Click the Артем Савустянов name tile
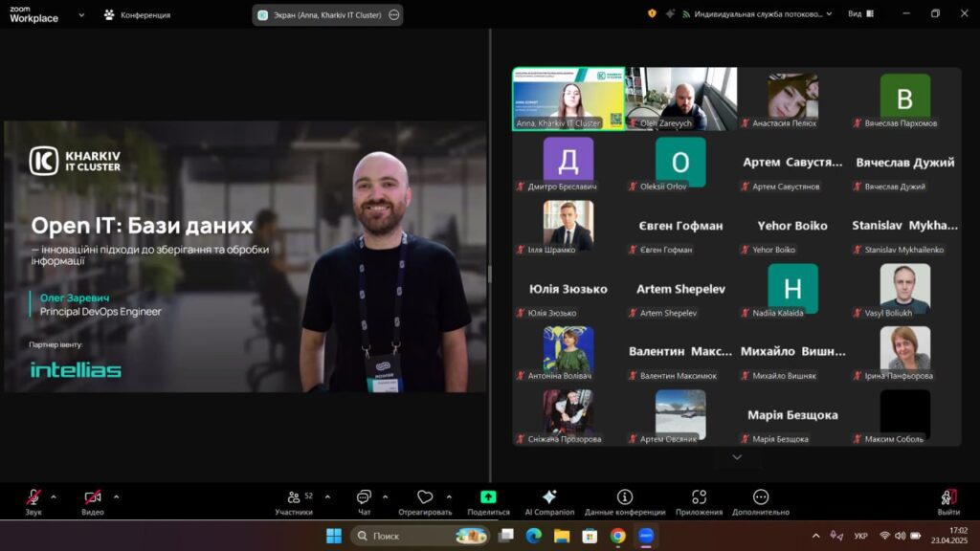The height and width of the screenshot is (551, 980). [792, 163]
